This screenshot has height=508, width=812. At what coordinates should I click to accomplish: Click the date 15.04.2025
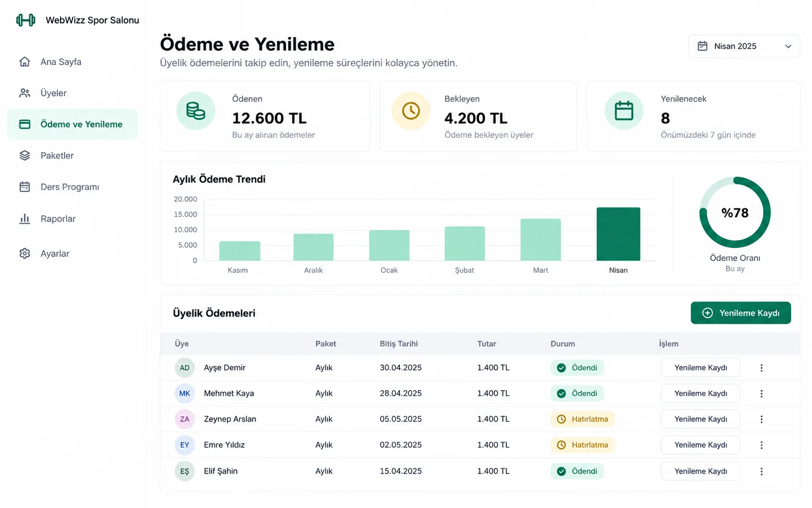pos(401,471)
